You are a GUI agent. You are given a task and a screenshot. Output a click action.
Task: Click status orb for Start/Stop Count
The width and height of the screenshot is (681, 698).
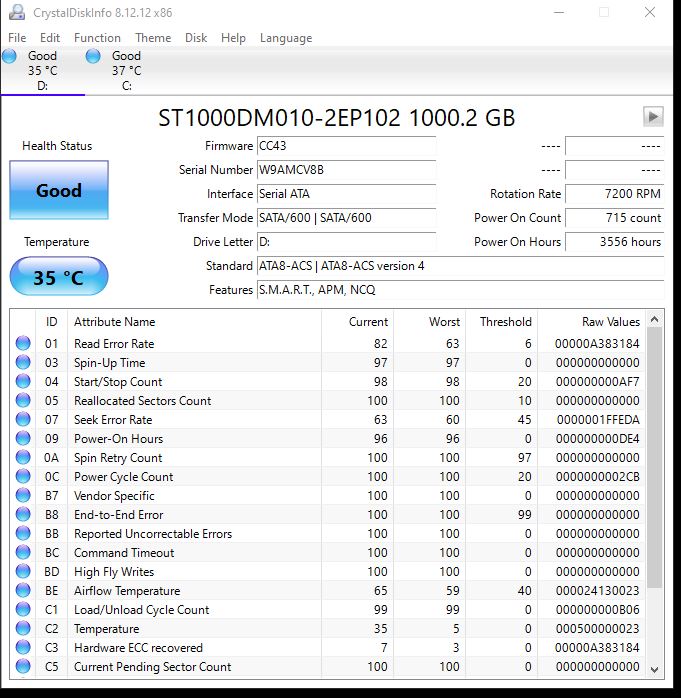click(23, 381)
